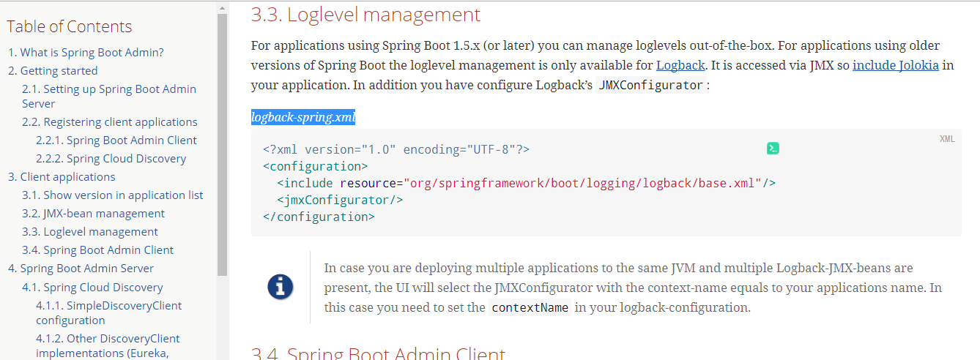Viewport: 980px width, 360px height.
Task: Go to '4.1. Spring Cloud Discovery' entry
Action: coord(92,288)
